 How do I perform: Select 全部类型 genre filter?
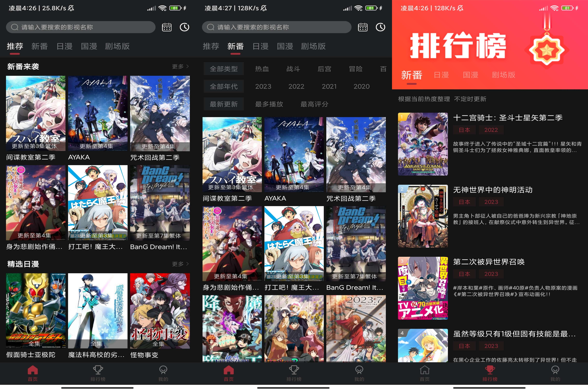[x=224, y=69]
